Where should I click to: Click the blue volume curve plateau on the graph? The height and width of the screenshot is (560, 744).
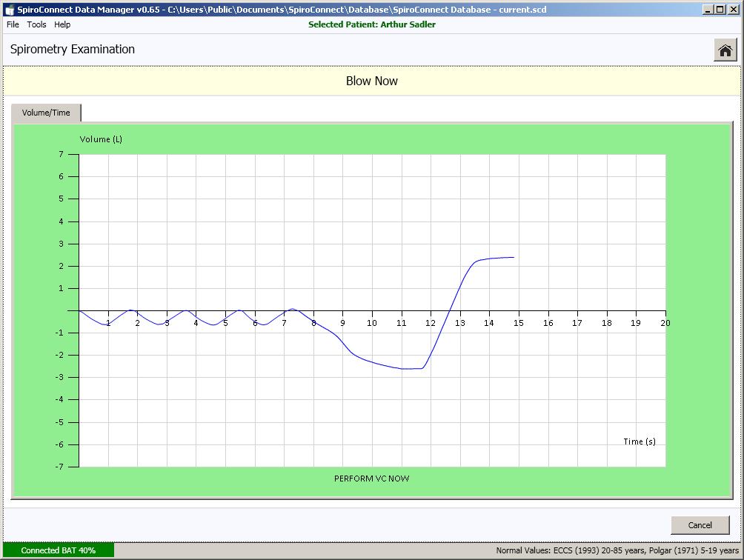point(496,259)
